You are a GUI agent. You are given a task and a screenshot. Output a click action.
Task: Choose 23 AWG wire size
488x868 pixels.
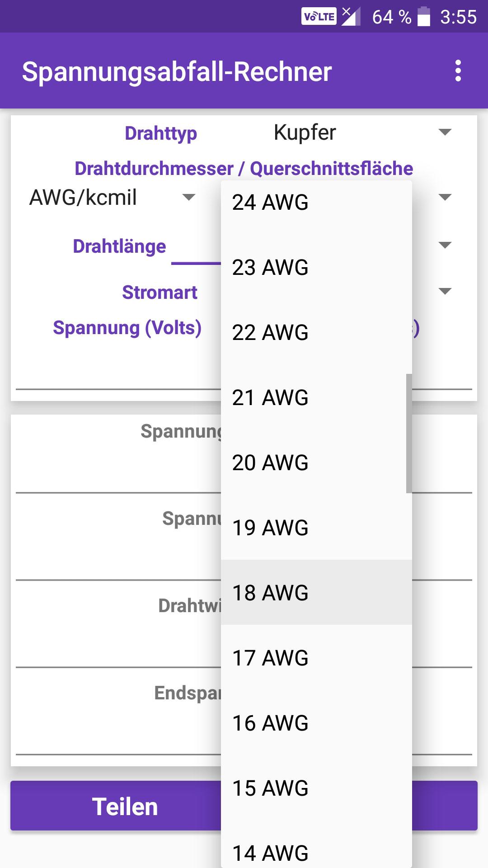(316, 267)
